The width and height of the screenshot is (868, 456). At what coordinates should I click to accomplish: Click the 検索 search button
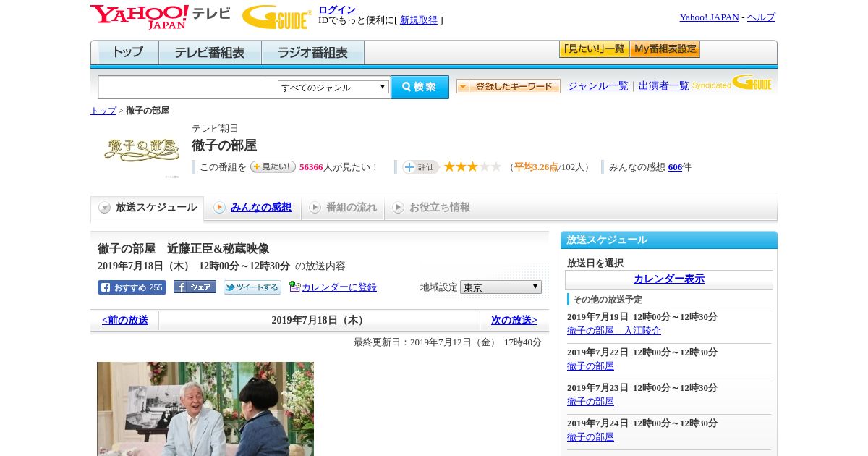pyautogui.click(x=420, y=87)
